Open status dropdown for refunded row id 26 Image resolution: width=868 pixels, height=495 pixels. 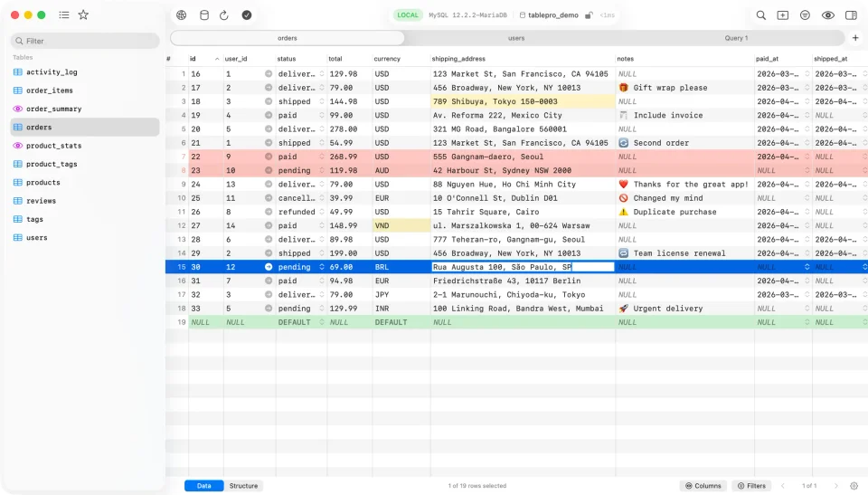coord(322,212)
